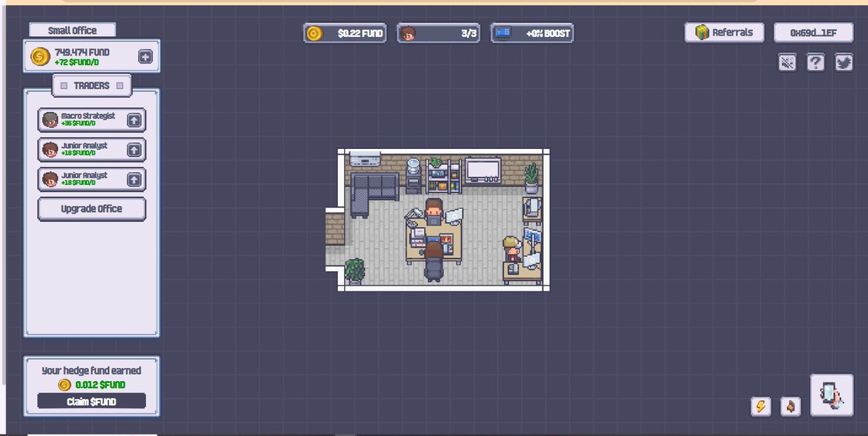This screenshot has width=868, height=436.
Task: Click the gray sofa in the office
Action: [374, 195]
